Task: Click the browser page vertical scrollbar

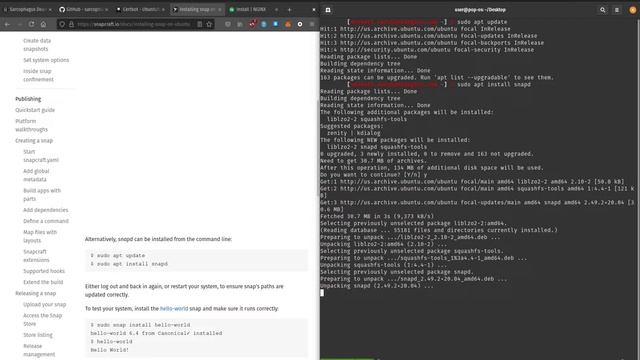Action: click(318, 147)
